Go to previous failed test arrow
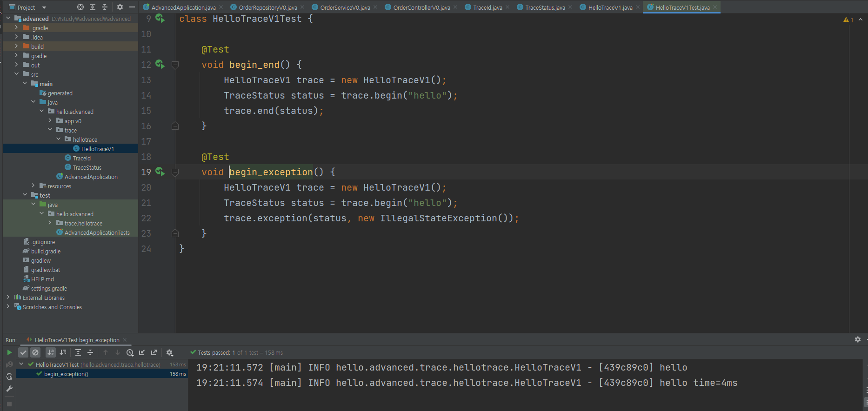Screen dimensions: 868x411 106,352
